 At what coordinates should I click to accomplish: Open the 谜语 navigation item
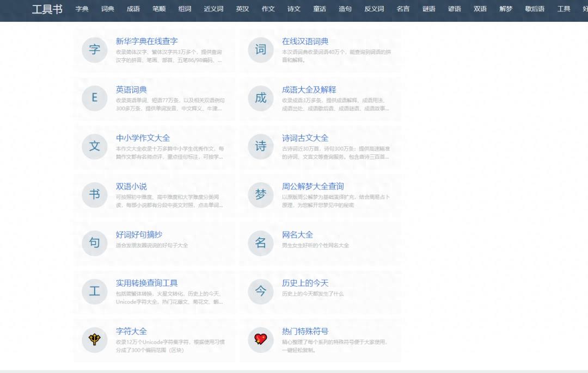pos(428,9)
